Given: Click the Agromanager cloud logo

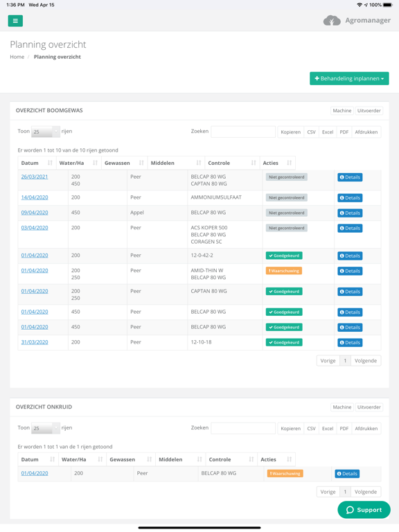Looking at the screenshot, I should pyautogui.click(x=332, y=21).
